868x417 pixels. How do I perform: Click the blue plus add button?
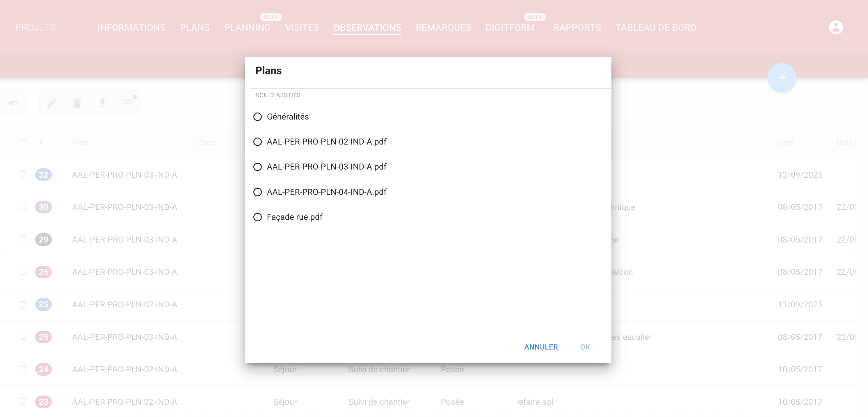[x=782, y=78]
